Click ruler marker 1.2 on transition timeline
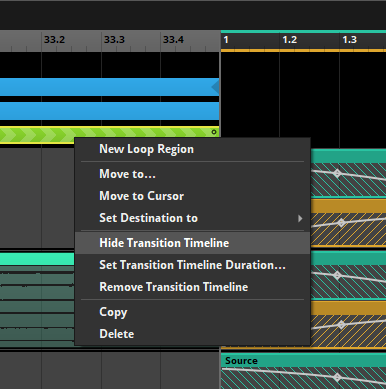The width and height of the screenshot is (386, 389). click(289, 40)
